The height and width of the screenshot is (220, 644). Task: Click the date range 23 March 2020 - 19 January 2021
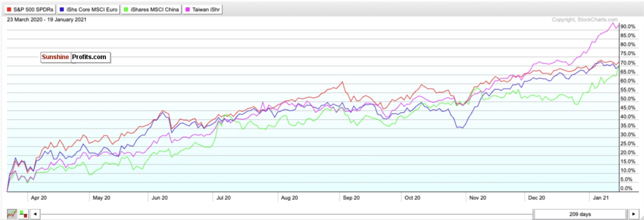pyautogui.click(x=47, y=20)
